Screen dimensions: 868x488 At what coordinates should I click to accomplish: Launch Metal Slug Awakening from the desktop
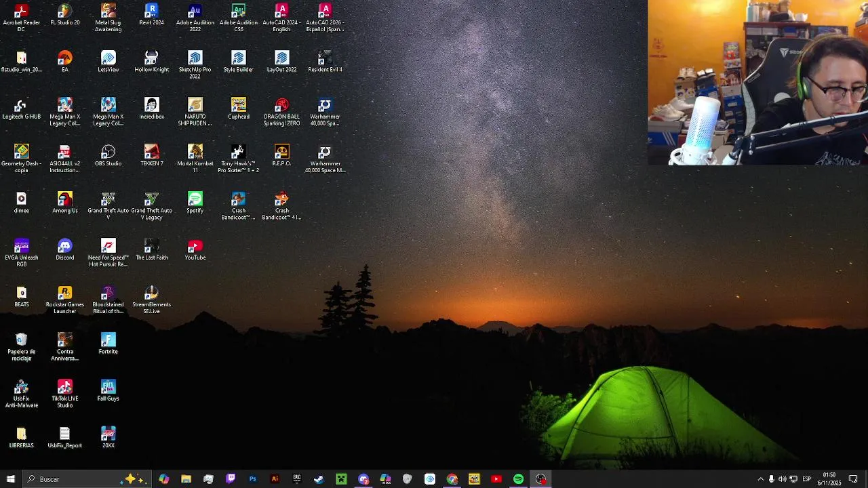(x=108, y=18)
